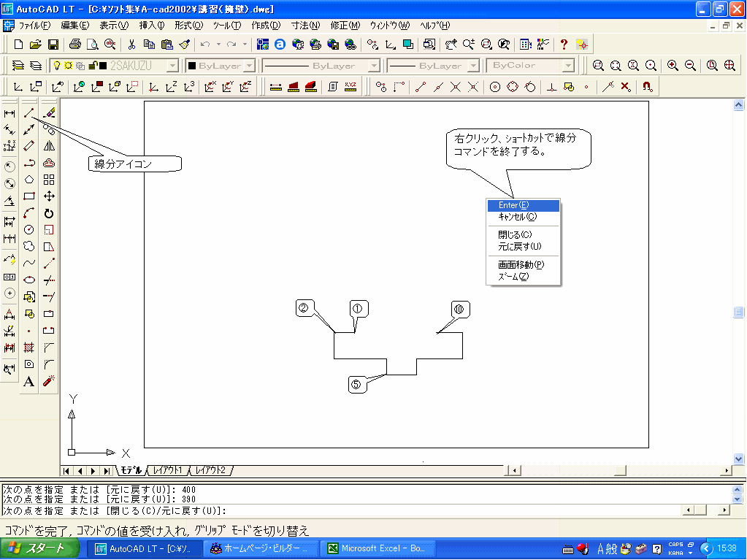The width and height of the screenshot is (747, 560).
Task: Click the command window scroll up arrow
Action: click(738, 489)
